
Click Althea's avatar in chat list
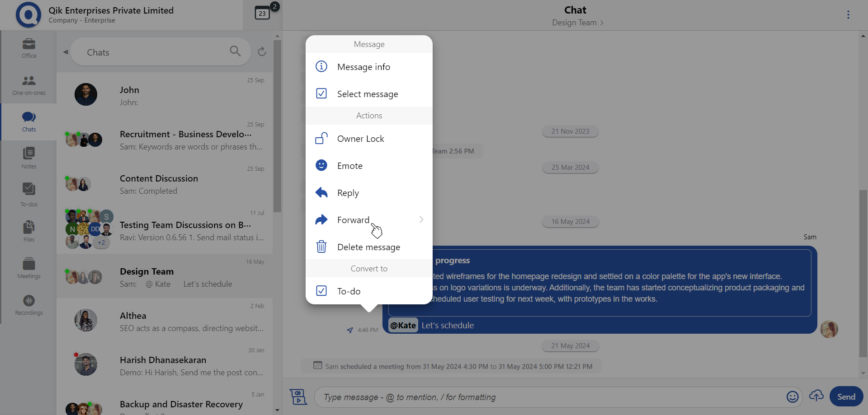pos(86,320)
